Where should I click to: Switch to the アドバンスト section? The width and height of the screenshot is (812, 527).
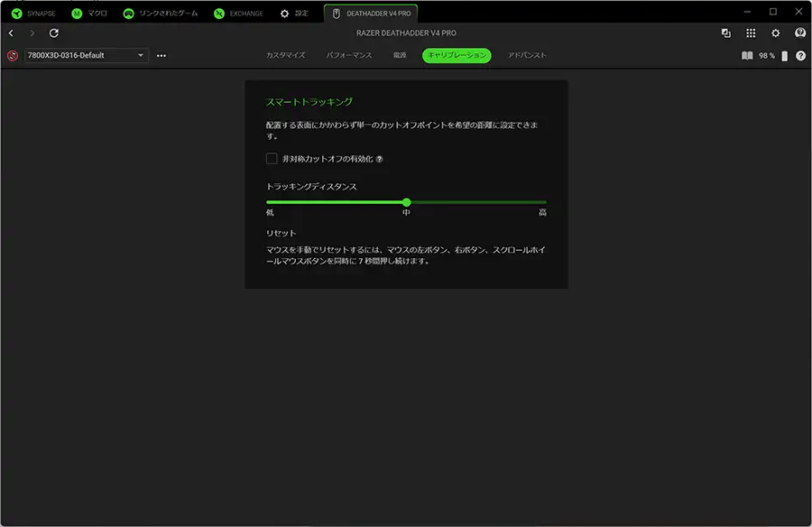527,55
